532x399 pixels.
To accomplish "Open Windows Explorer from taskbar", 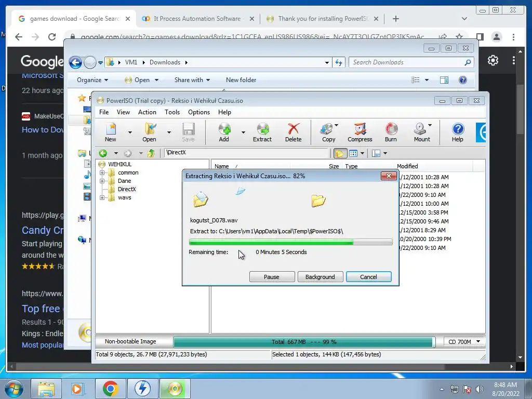I will tap(46, 389).
